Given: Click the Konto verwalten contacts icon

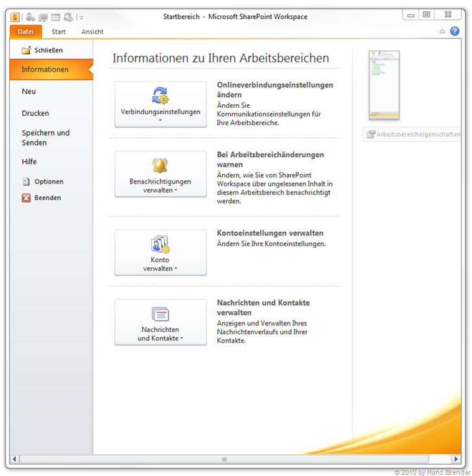Looking at the screenshot, I should point(160,244).
